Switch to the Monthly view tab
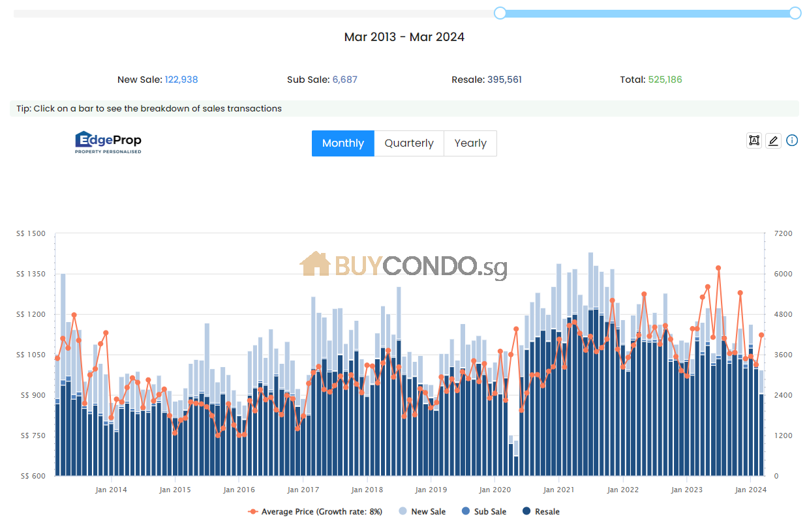807x532 pixels. pos(343,143)
